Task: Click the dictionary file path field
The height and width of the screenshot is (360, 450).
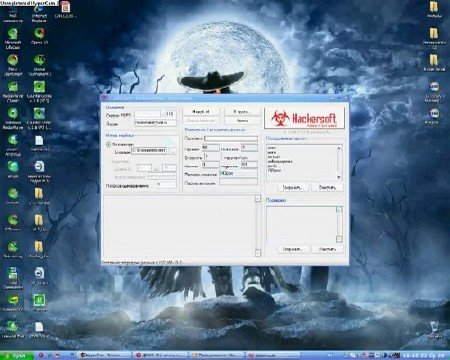Action: [149, 151]
